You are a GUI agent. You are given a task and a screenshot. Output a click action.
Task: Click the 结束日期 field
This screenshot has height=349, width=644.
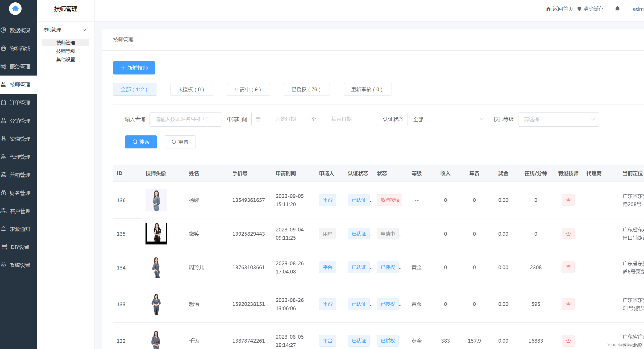click(341, 119)
